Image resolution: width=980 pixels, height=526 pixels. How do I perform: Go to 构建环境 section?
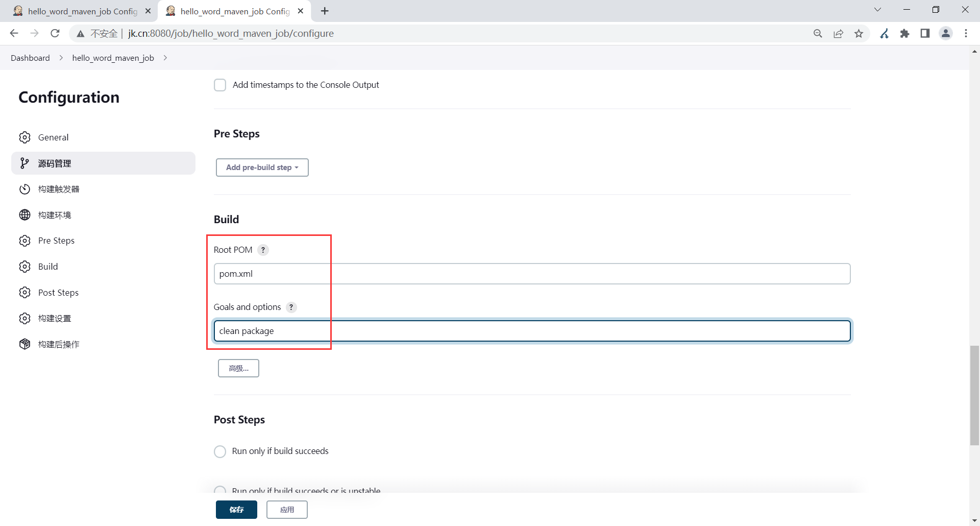click(103, 214)
